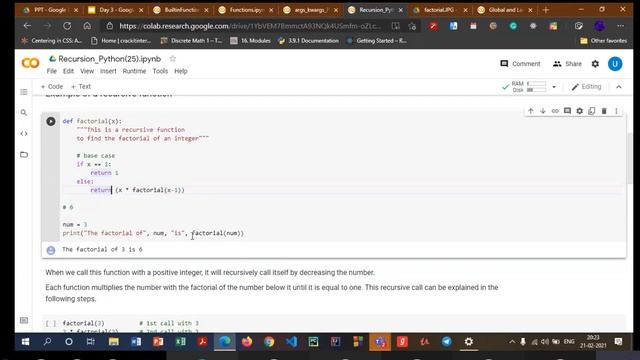The height and width of the screenshot is (360, 640).
Task: Open the View menu
Action: [x=87, y=71]
